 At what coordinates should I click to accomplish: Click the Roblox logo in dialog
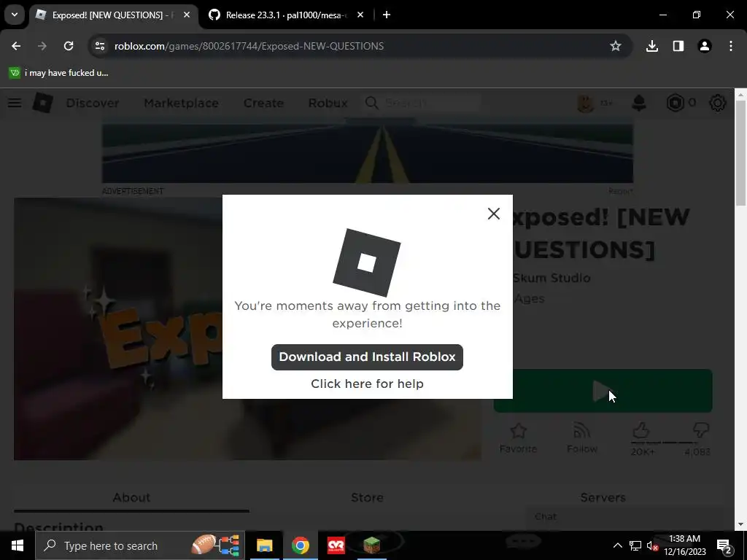tap(367, 262)
